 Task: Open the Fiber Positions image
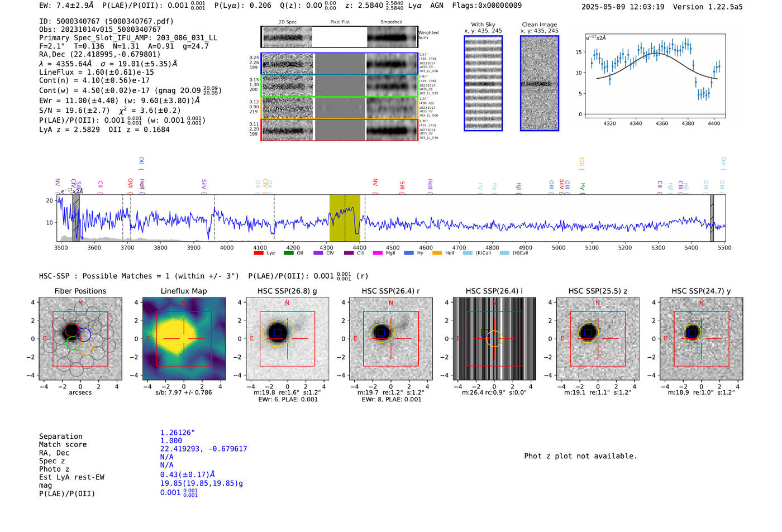(80, 339)
